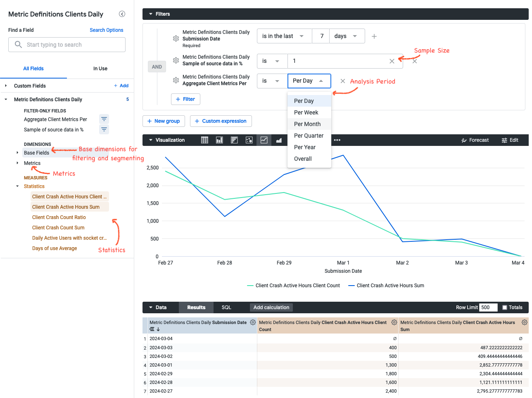Screen dimensions: 532x398
Task: Open more visualization types ellipsis menu
Action: coord(337,140)
